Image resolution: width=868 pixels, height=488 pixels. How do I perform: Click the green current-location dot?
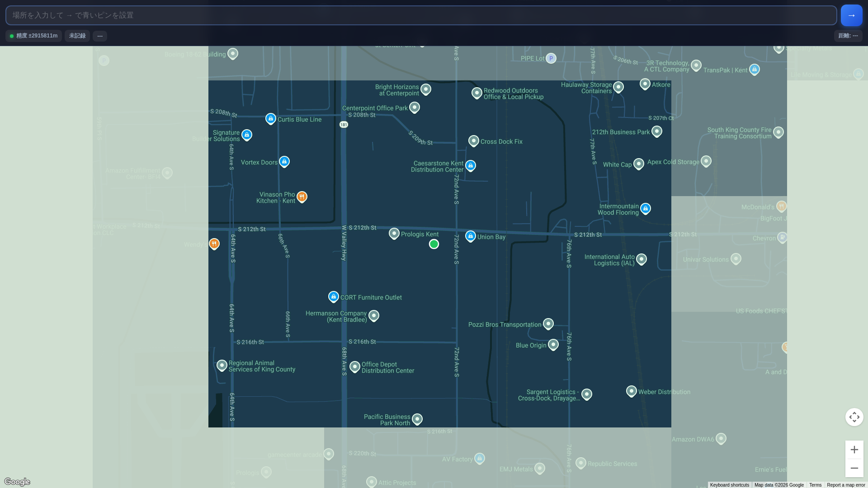pyautogui.click(x=434, y=244)
